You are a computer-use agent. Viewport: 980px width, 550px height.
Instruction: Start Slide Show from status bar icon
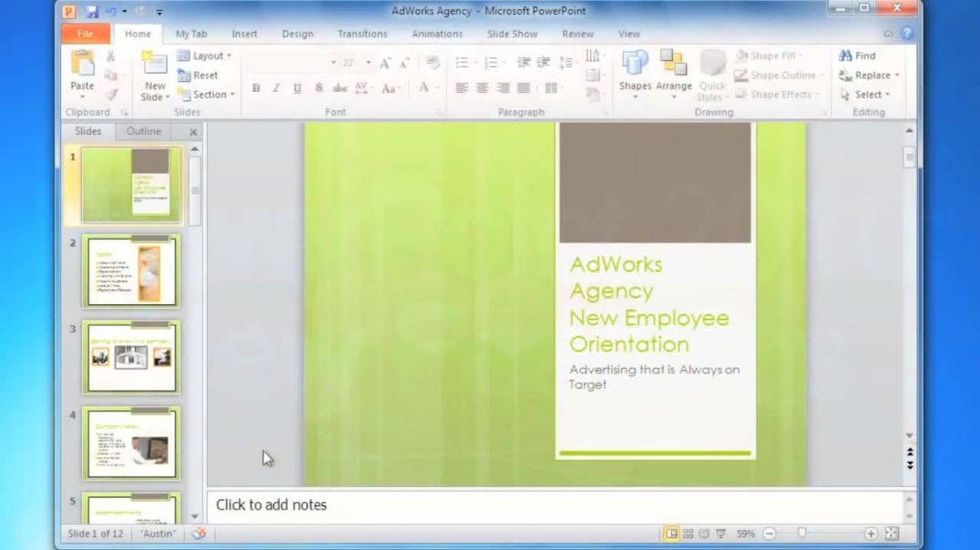click(x=720, y=534)
